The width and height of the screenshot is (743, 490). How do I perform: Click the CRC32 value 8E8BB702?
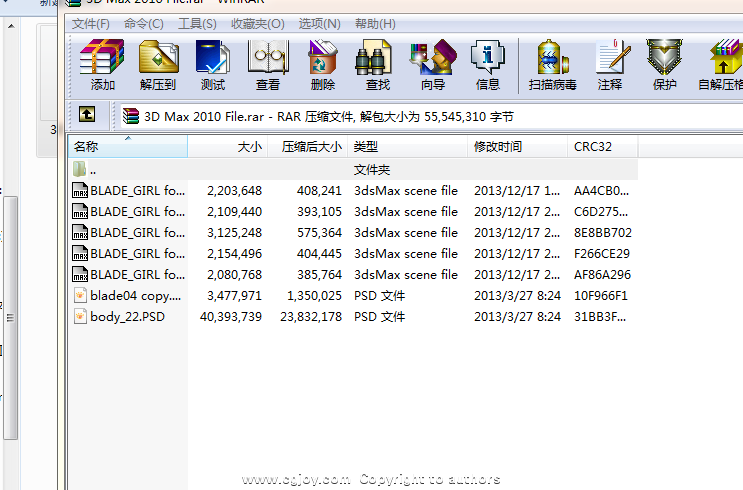603,233
